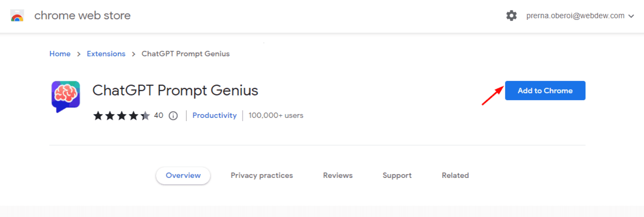The image size is (644, 217).
Task: Go to the Support tab
Action: coord(397,175)
